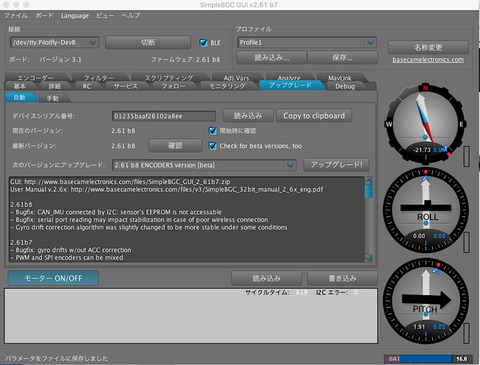Open the serial port /dev/tty.Pilotfly-Dev8 dropdown
The height and width of the screenshot is (365, 480).
(54, 42)
